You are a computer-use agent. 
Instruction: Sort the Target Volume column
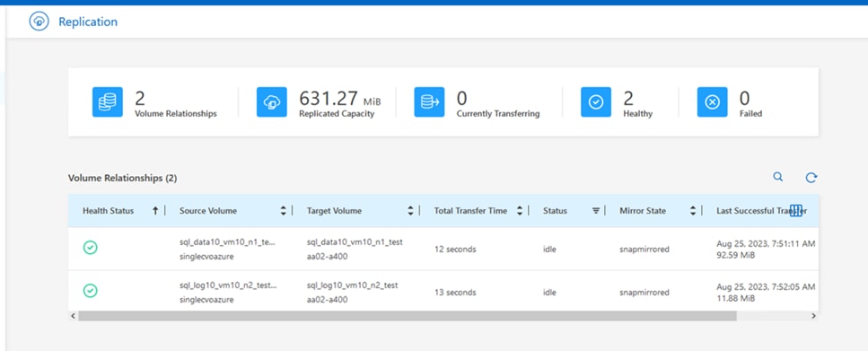point(411,210)
